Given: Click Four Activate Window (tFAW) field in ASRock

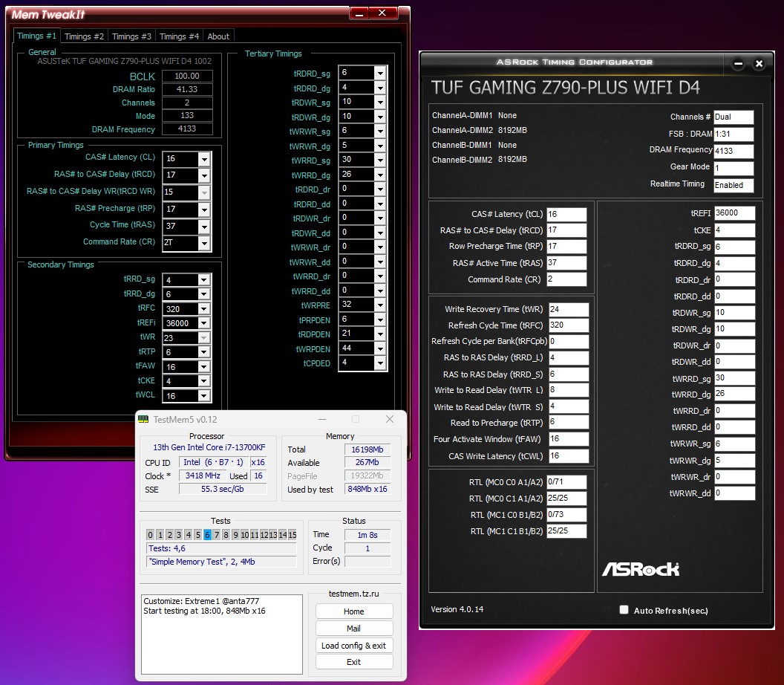Looking at the screenshot, I should (x=569, y=439).
